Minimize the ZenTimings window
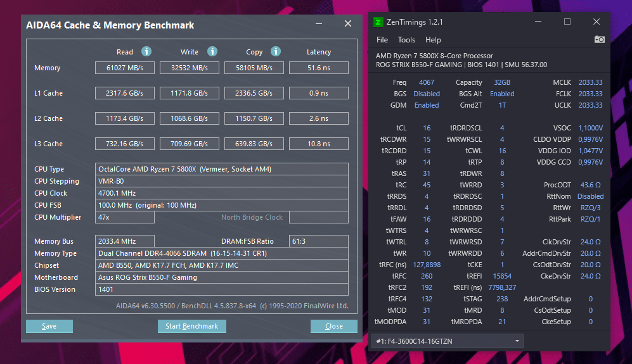Screen dimensions: 632x364 tap(538, 22)
